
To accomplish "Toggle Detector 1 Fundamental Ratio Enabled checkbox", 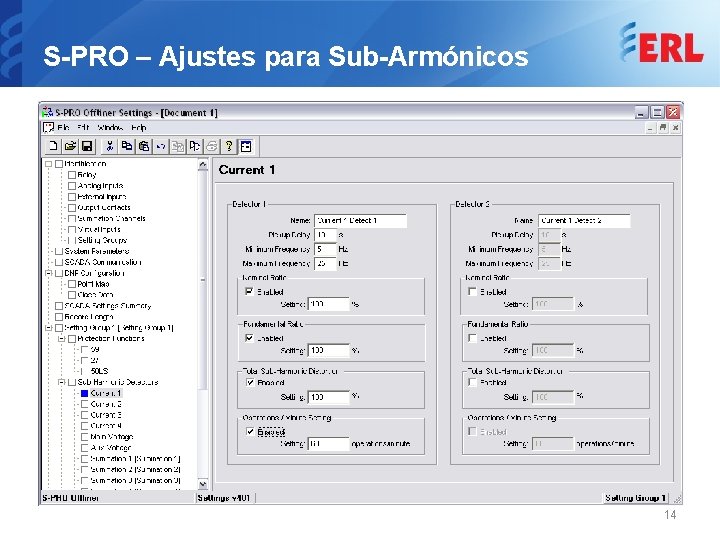I will coord(249,338).
